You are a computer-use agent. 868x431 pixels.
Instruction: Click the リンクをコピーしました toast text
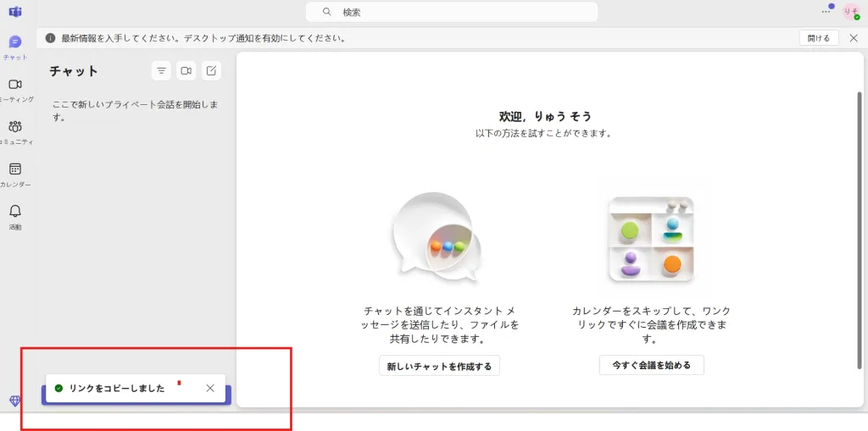pos(117,389)
